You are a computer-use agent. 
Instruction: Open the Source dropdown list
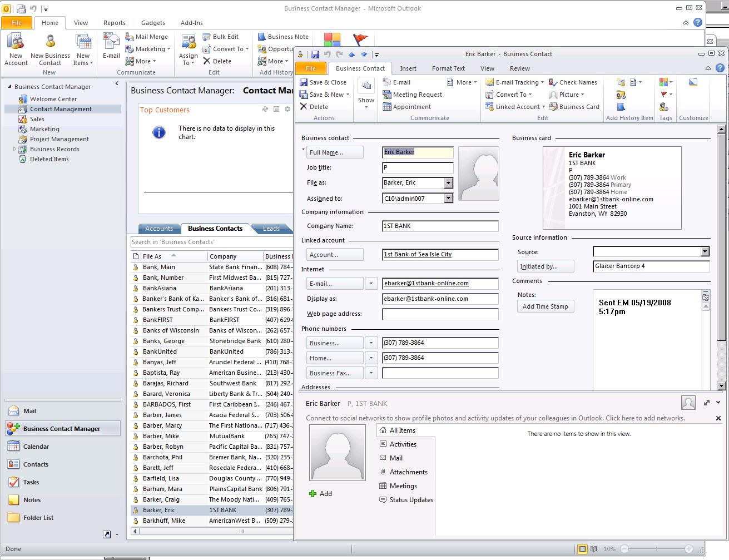coord(705,252)
